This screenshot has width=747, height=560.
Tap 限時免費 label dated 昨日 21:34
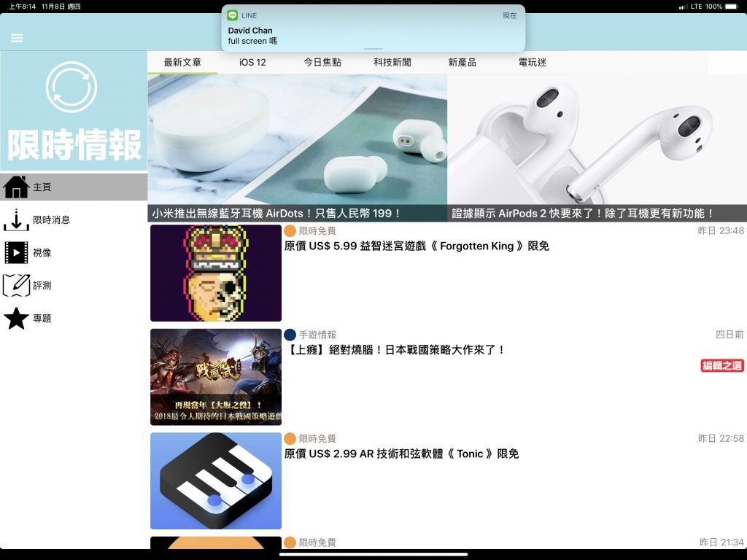pyautogui.click(x=317, y=542)
